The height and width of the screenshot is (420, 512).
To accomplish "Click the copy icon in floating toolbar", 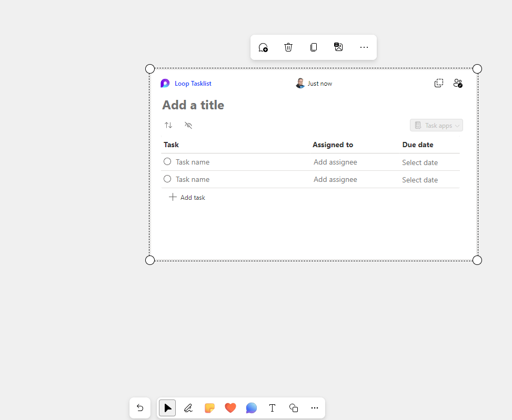I will click(x=314, y=47).
